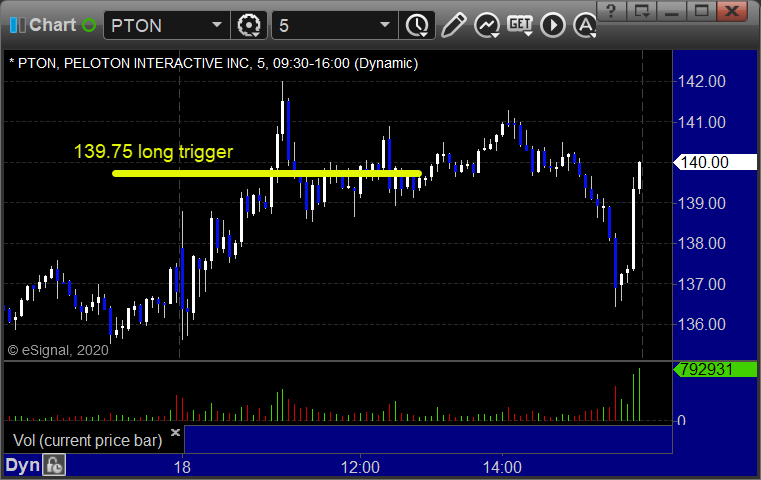
Task: Maximize the chart window
Action: [701, 10]
